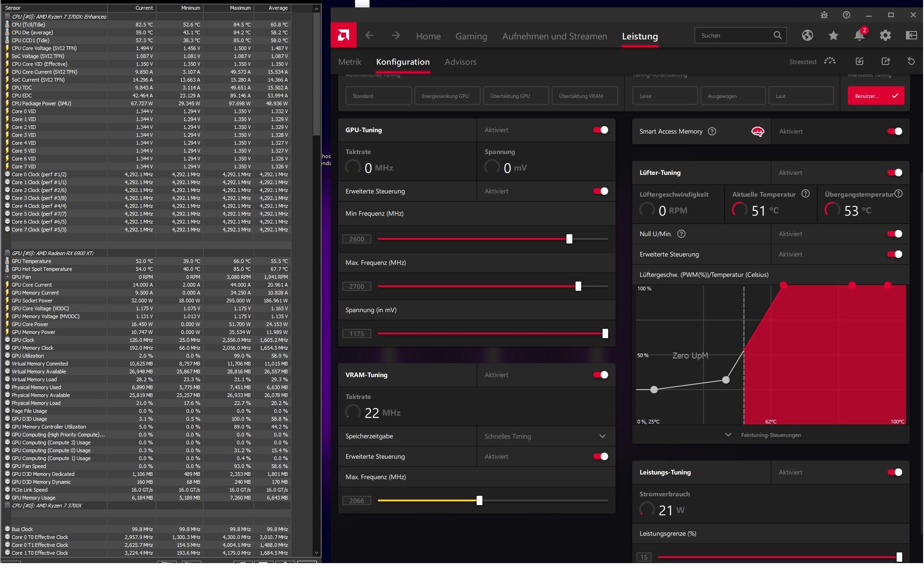Go forward with the right arrow icon
Image resolution: width=924 pixels, height=577 pixels.
(396, 35)
